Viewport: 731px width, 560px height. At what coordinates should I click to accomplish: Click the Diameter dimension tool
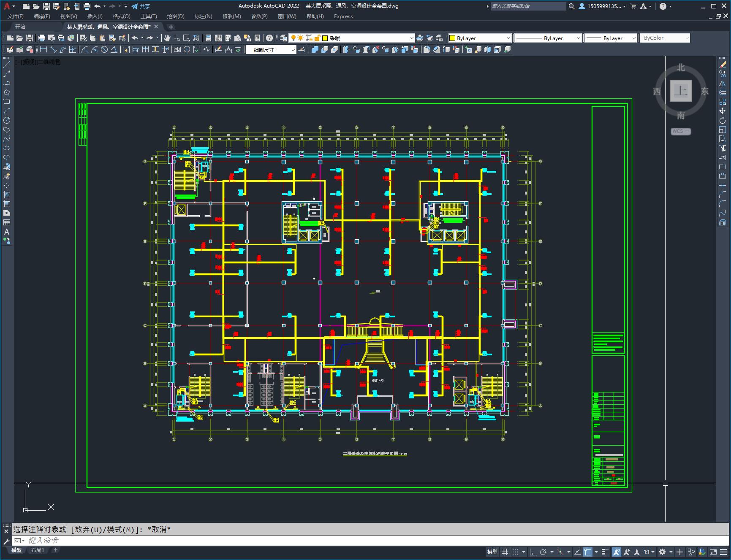(x=104, y=49)
